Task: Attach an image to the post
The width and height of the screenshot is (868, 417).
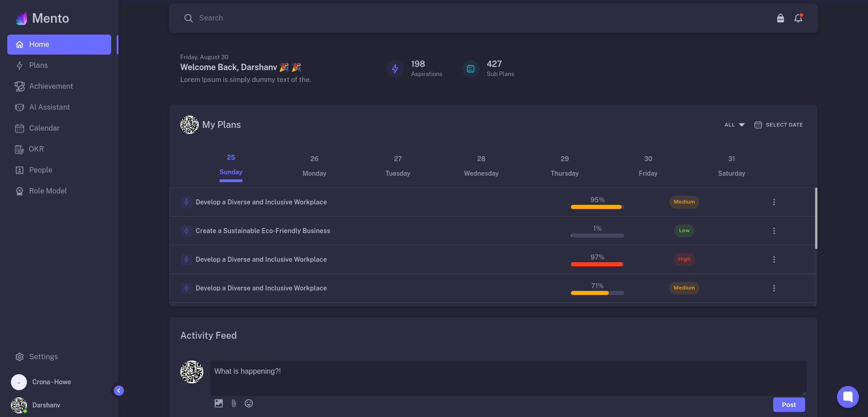Action: 219,403
